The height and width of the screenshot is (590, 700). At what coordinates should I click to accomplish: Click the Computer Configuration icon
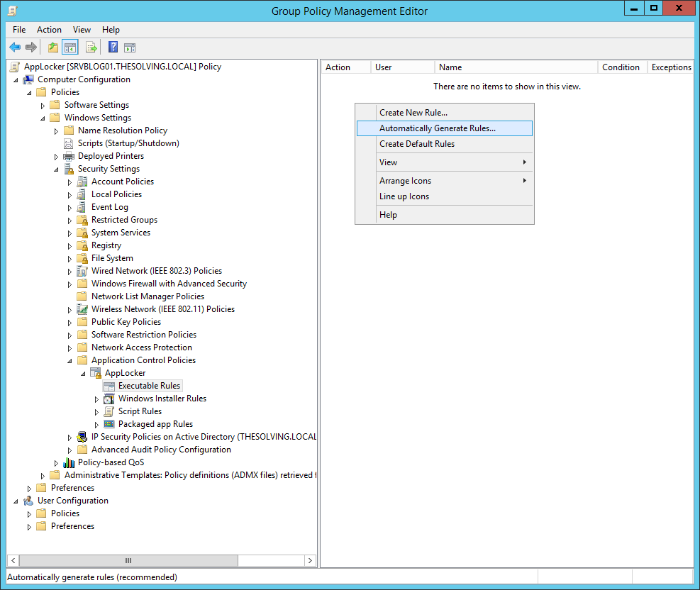[x=28, y=79]
